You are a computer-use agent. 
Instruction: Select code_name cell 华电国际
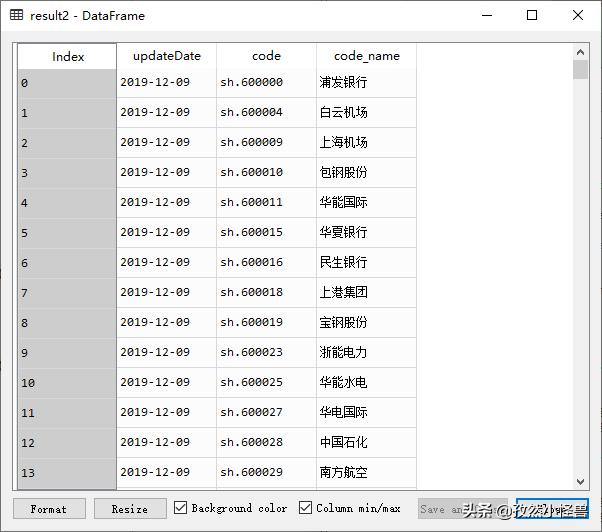[x=367, y=412]
